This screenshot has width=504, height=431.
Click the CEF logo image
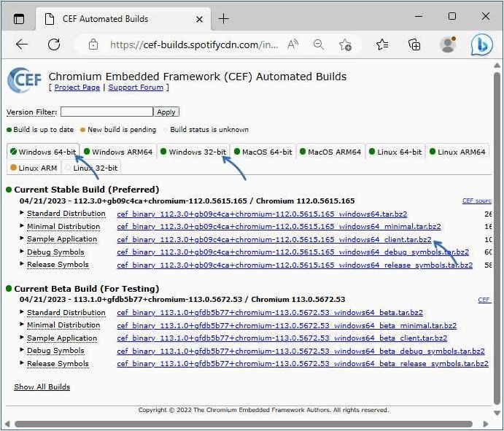(25, 79)
